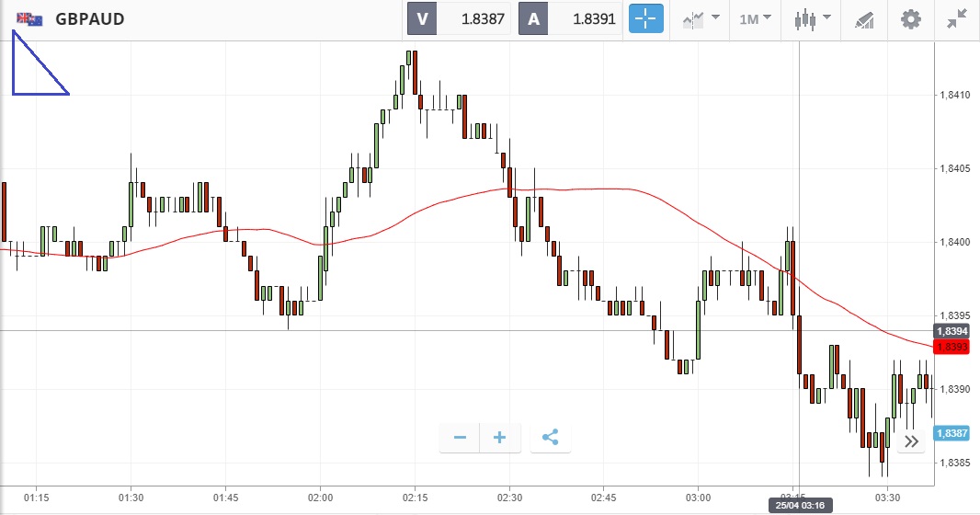Zoom in the chart with plus
980x515 pixels.
(500, 438)
